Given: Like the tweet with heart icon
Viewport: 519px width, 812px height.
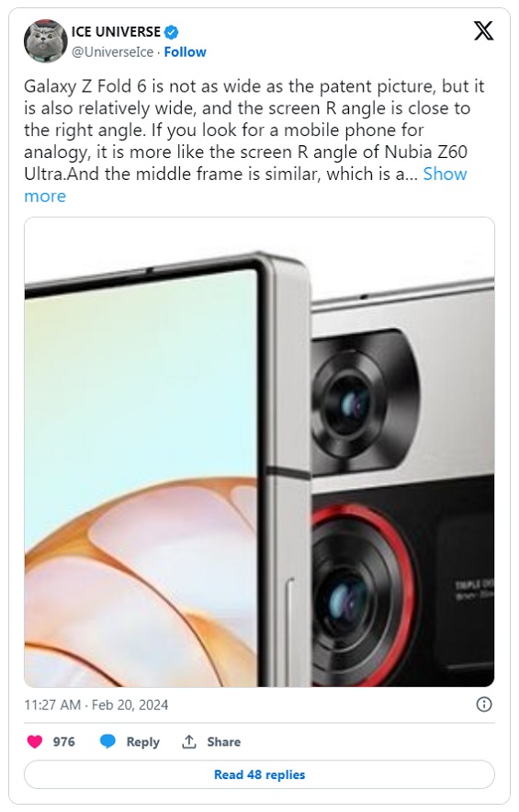Looking at the screenshot, I should coord(35,741).
